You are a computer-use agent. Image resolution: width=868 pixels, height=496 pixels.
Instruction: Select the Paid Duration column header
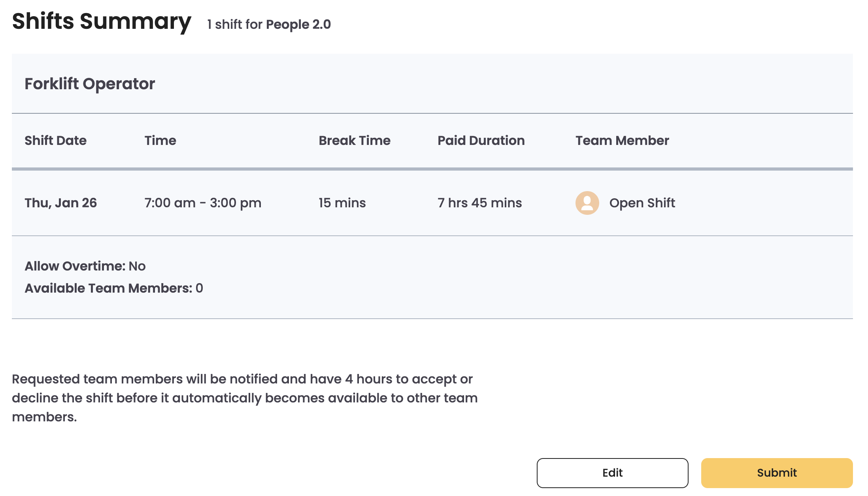click(x=481, y=141)
